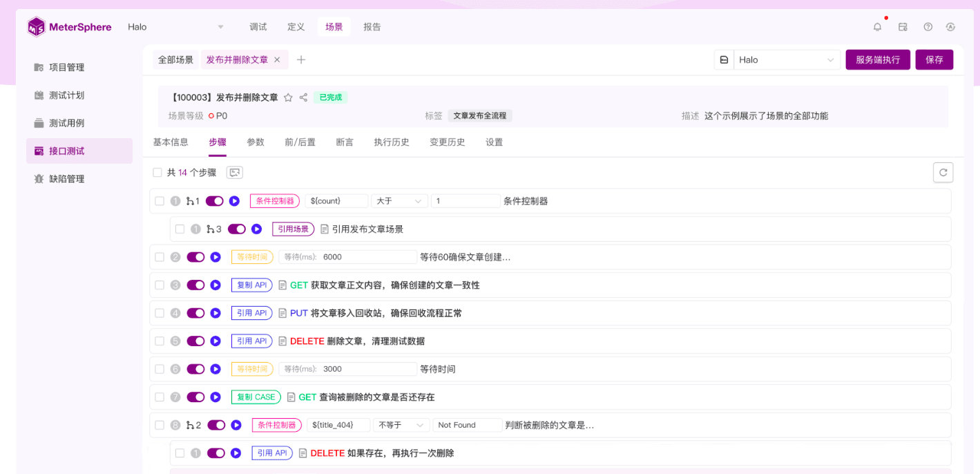Click the MeterSphere logo

69,27
